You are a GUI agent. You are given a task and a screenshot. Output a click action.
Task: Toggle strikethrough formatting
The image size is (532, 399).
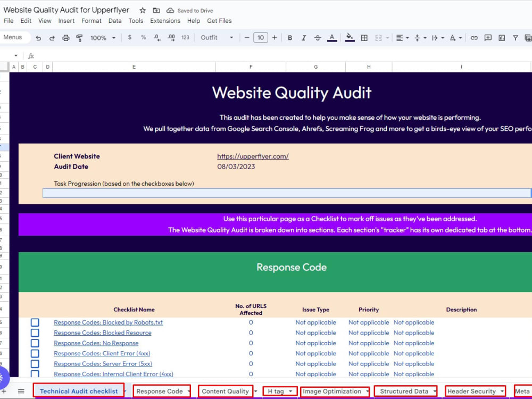(318, 38)
